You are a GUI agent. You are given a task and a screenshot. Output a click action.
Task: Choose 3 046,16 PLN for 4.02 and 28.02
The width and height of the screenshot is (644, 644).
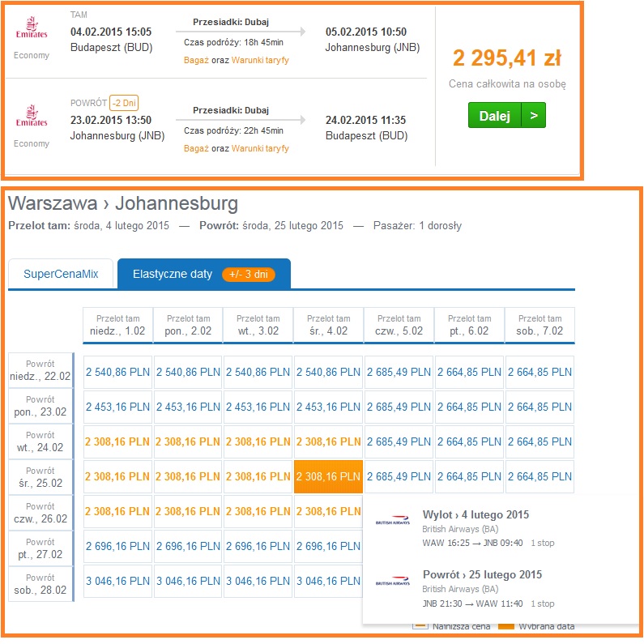329,581
